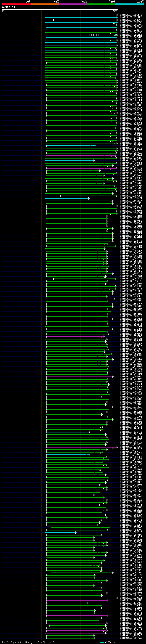
Task: Select hit label UniRef100_P93274
Action: (x=131, y=198)
